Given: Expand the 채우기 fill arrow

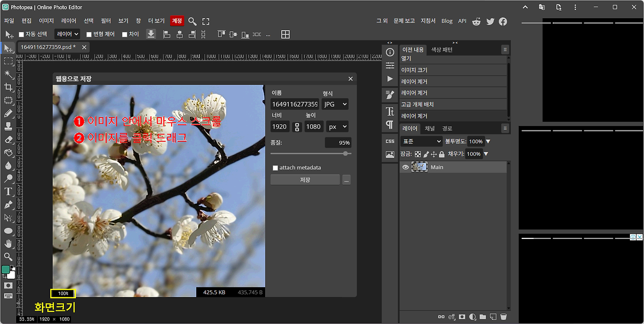Looking at the screenshot, I should pyautogui.click(x=486, y=154).
